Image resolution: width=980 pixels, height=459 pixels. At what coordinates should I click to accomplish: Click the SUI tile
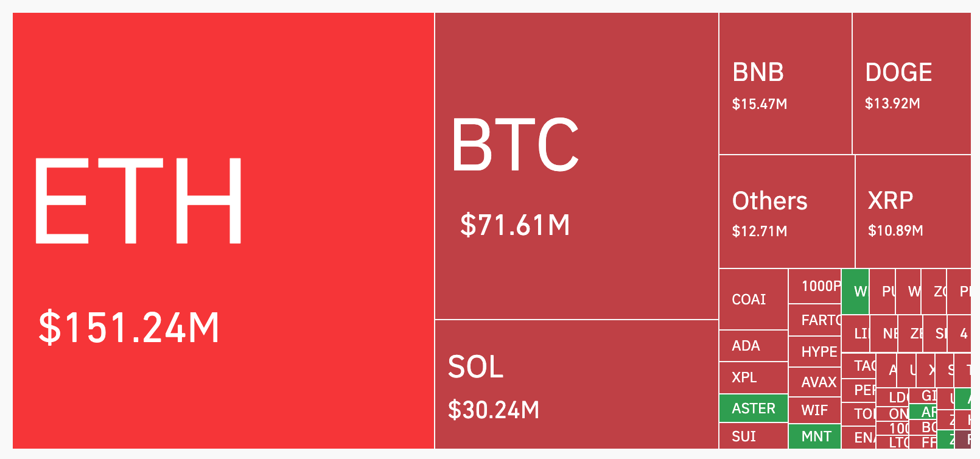(x=753, y=436)
